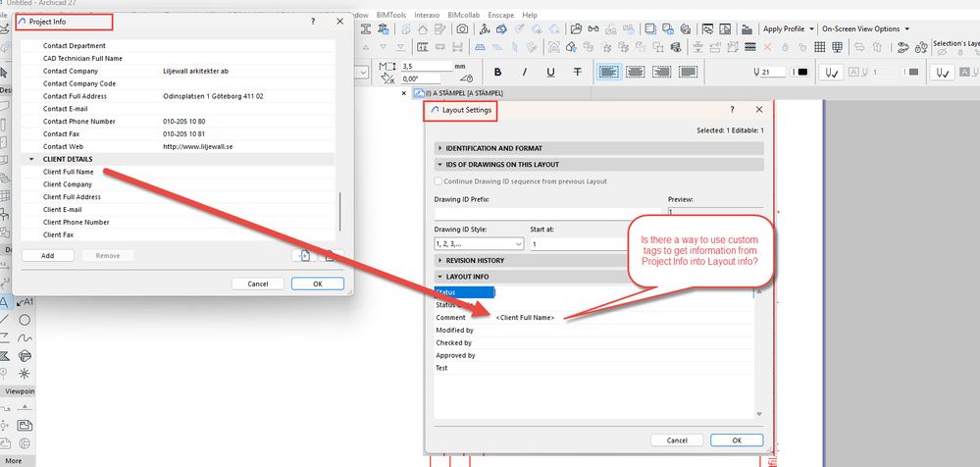Select the Circle/Arc tool in toolbox
The height and width of the screenshot is (467, 980).
[x=25, y=320]
